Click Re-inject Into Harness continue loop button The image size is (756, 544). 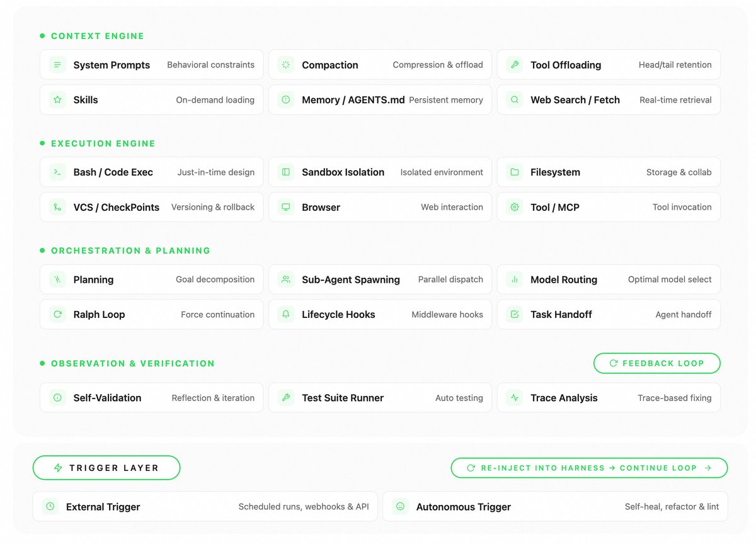(x=589, y=468)
